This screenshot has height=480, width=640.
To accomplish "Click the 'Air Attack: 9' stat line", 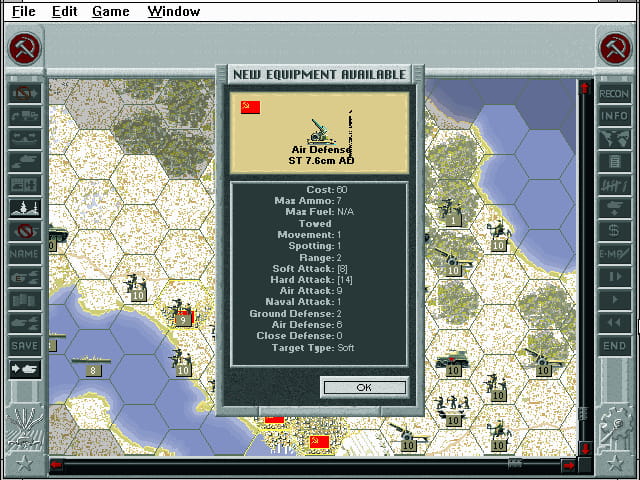I will coord(311,291).
